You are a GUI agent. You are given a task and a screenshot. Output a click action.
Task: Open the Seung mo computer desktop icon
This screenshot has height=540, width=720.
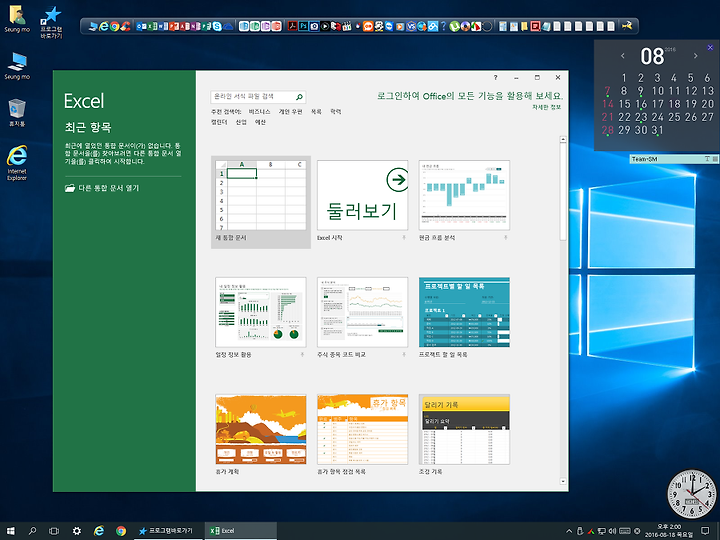17,66
